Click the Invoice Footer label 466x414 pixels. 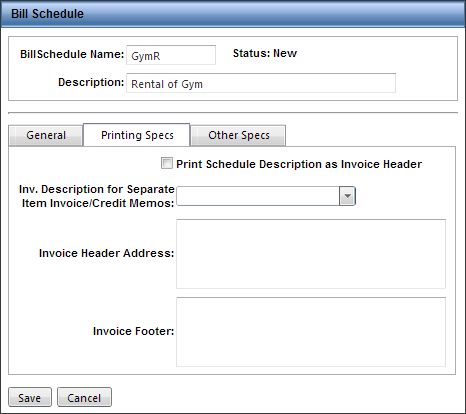(133, 331)
